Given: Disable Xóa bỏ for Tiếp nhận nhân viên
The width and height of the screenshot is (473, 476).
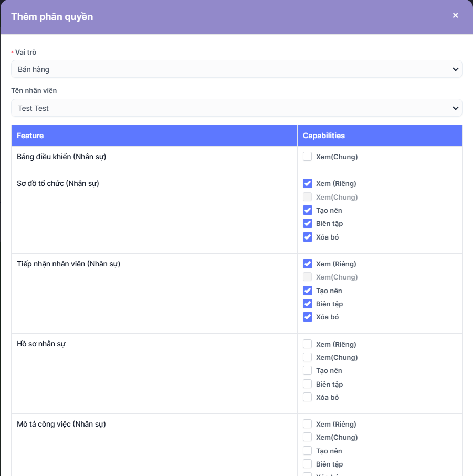Looking at the screenshot, I should [308, 317].
